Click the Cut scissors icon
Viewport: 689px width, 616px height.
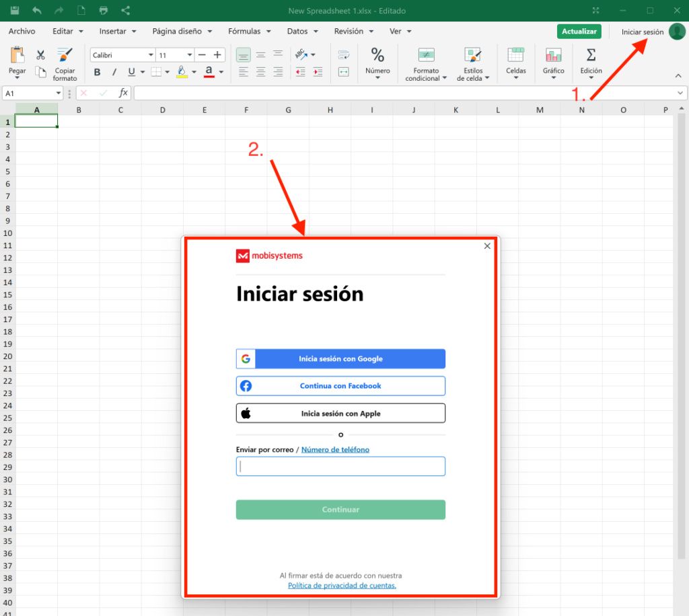coord(40,55)
